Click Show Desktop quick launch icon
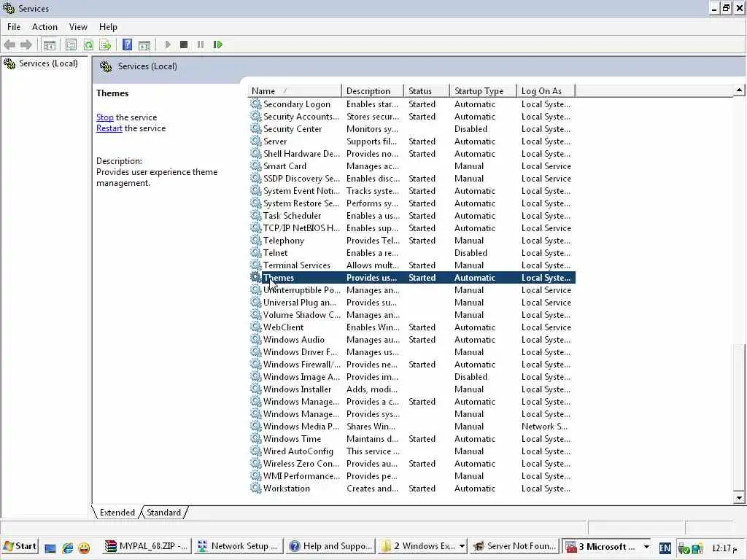The height and width of the screenshot is (560, 747). click(x=50, y=547)
